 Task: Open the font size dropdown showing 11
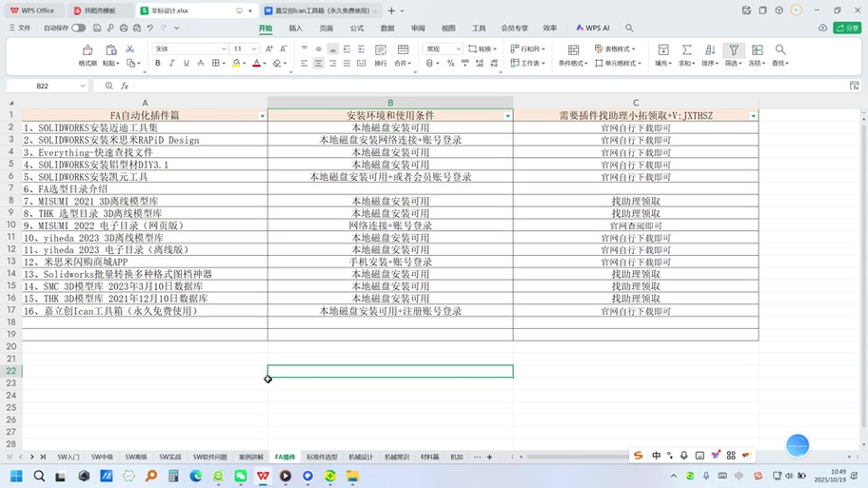pyautogui.click(x=254, y=49)
